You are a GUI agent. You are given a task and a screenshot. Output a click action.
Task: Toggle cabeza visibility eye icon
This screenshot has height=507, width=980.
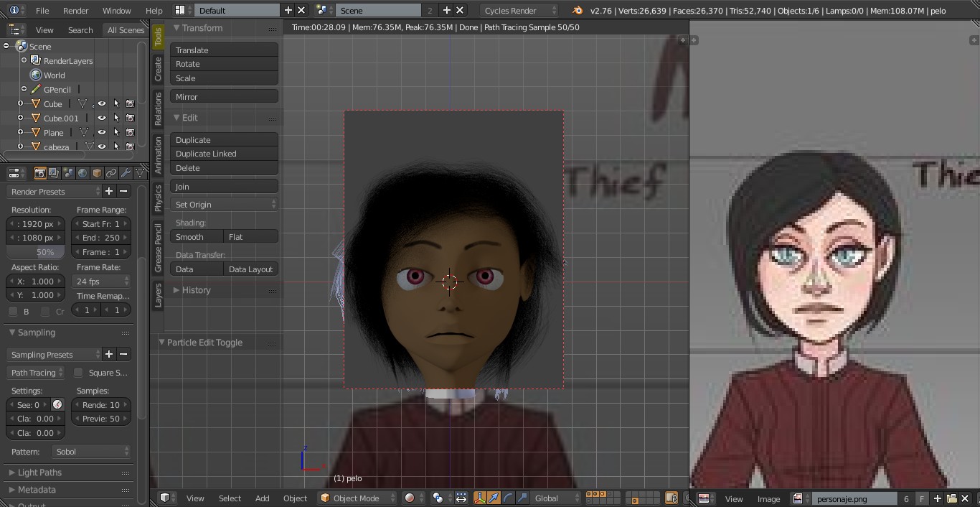[x=102, y=147]
